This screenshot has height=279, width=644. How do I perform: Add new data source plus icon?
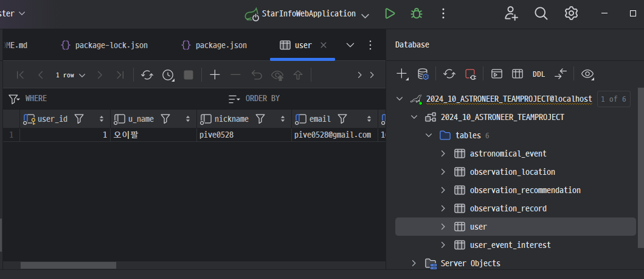tap(402, 74)
